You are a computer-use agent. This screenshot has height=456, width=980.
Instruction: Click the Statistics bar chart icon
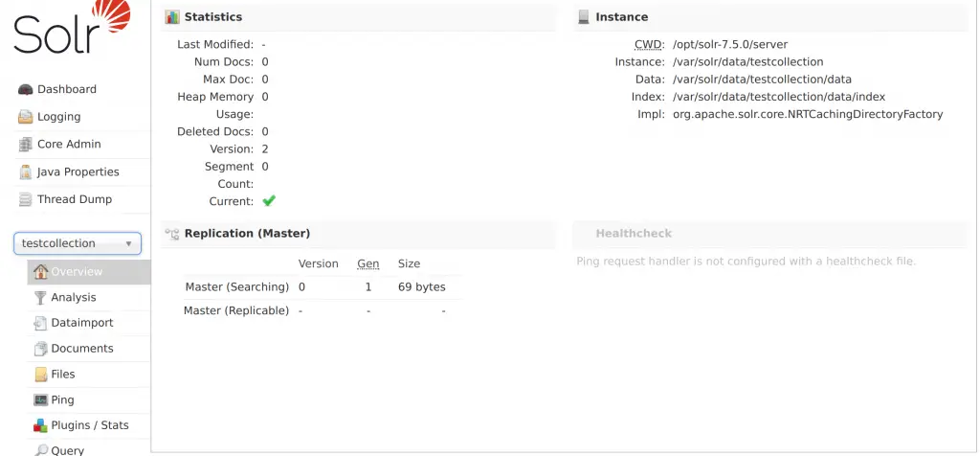pyautogui.click(x=172, y=17)
